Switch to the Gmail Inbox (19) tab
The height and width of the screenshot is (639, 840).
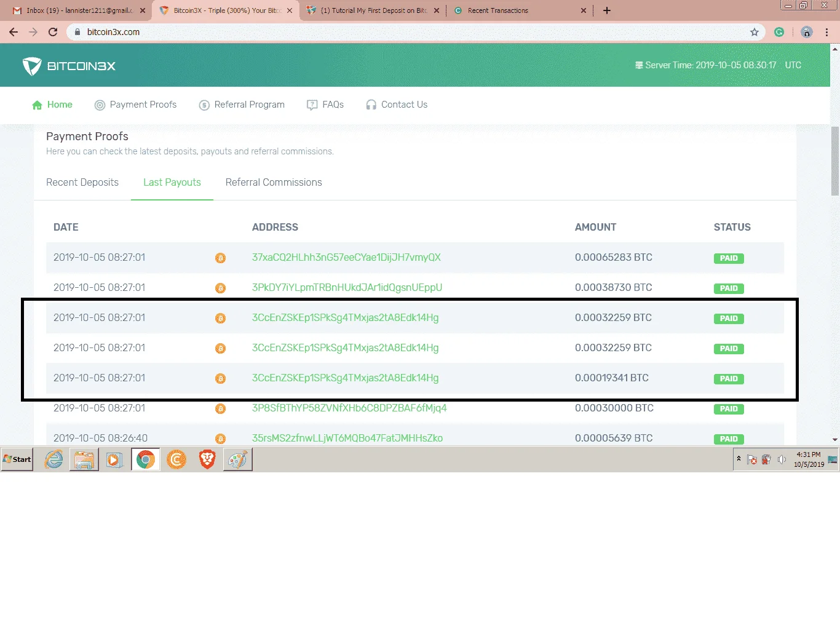pos(80,10)
